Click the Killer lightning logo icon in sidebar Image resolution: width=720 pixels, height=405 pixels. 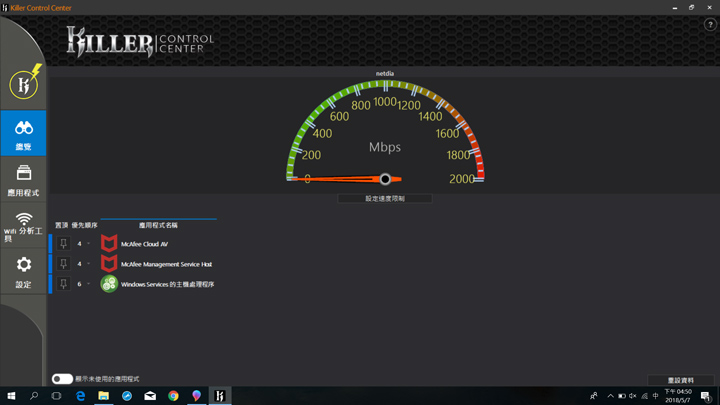coord(24,84)
